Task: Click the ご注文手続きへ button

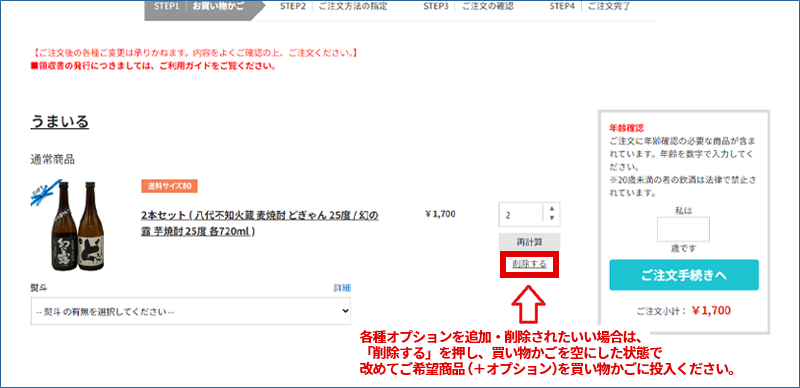Action: point(684,275)
